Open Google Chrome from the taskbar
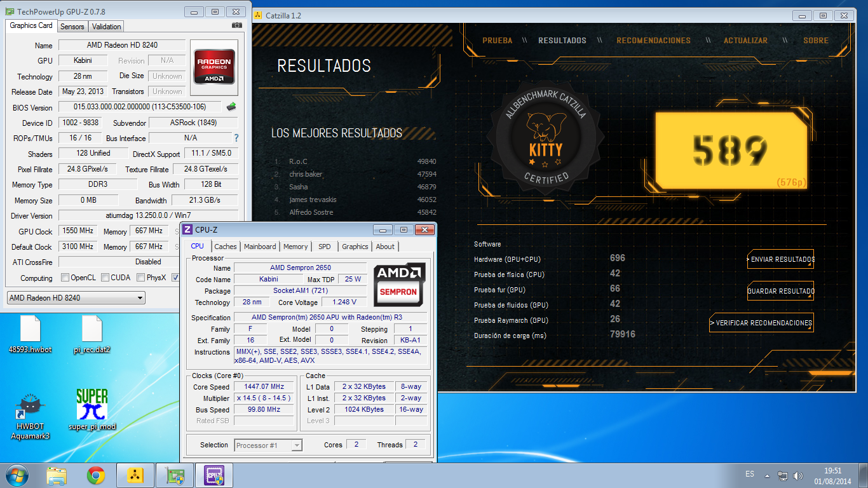 pyautogui.click(x=96, y=475)
